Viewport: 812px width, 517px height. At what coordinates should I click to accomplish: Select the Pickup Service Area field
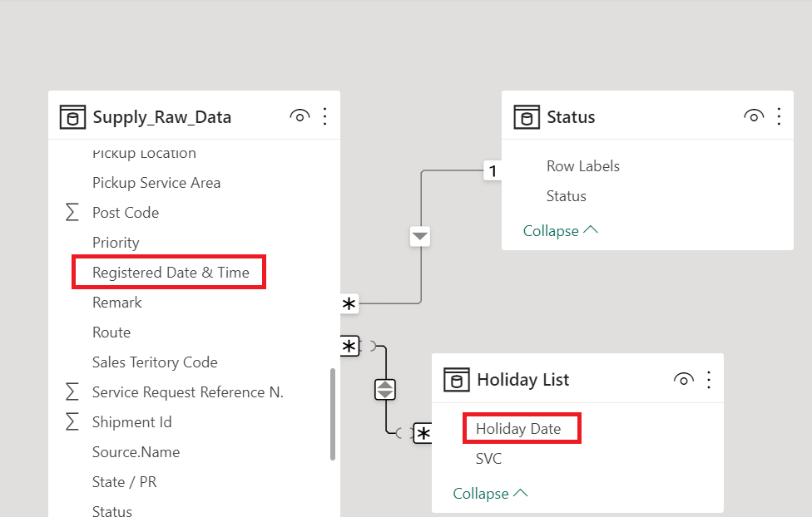coord(156,183)
